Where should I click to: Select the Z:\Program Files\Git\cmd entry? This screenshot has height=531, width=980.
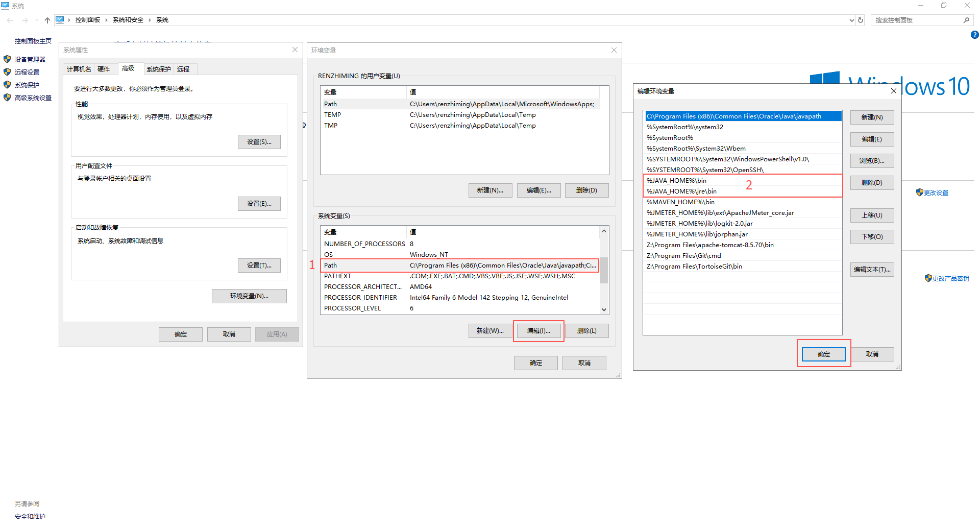point(743,256)
